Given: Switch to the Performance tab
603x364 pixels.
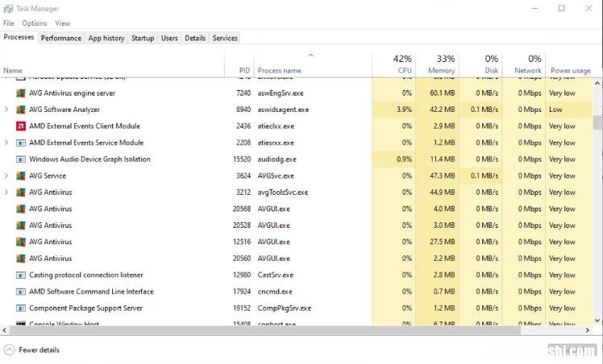Looking at the screenshot, I should 61,38.
